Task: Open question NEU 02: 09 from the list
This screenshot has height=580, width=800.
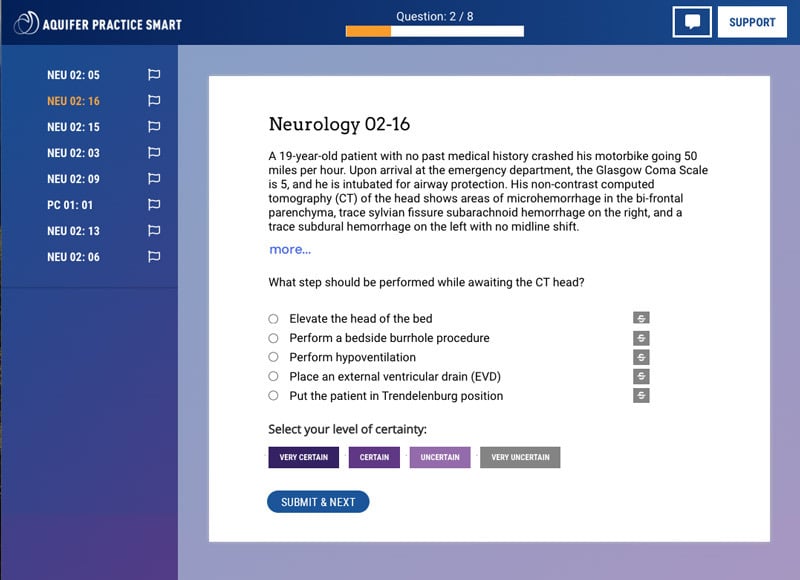Action: point(73,179)
